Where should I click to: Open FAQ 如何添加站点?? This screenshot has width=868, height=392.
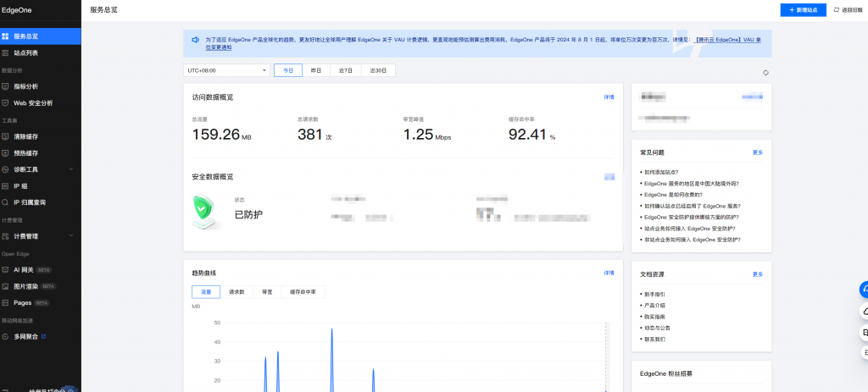click(661, 172)
